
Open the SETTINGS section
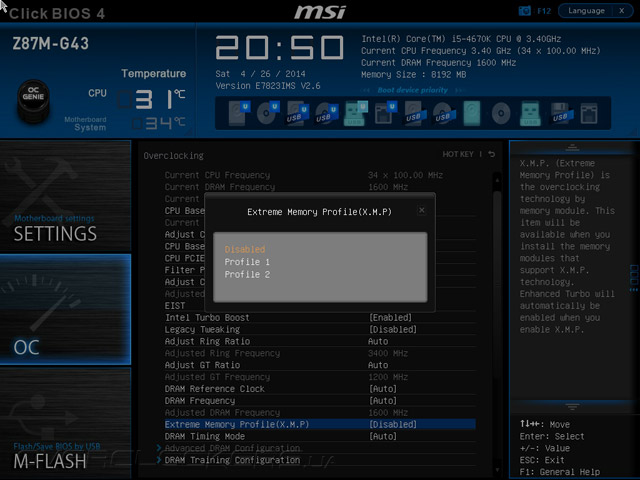(65, 196)
